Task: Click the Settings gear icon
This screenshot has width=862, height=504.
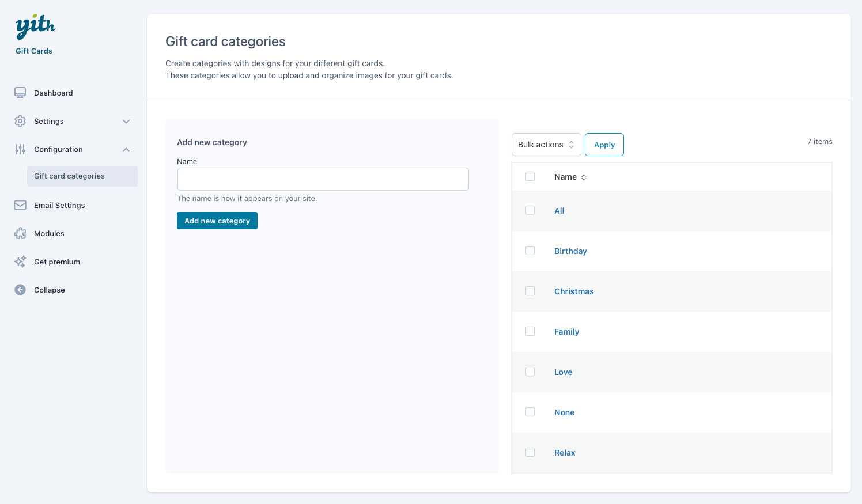Action: [x=20, y=121]
